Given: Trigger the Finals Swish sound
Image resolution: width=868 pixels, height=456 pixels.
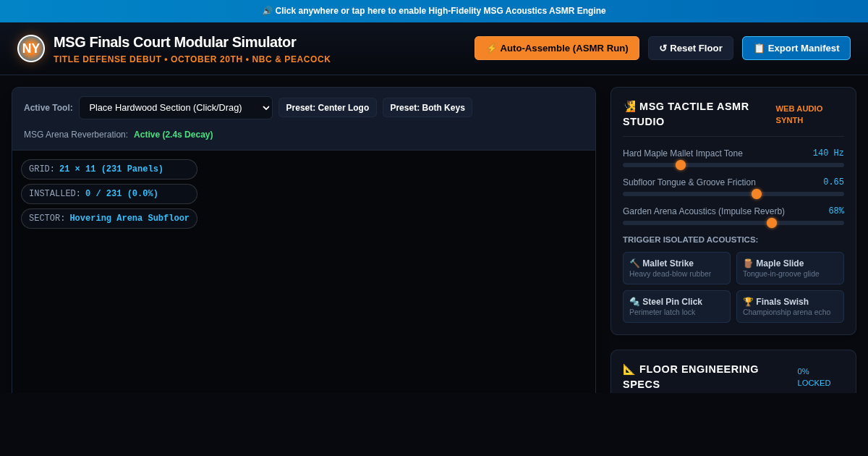Looking at the screenshot, I should pos(790,306).
